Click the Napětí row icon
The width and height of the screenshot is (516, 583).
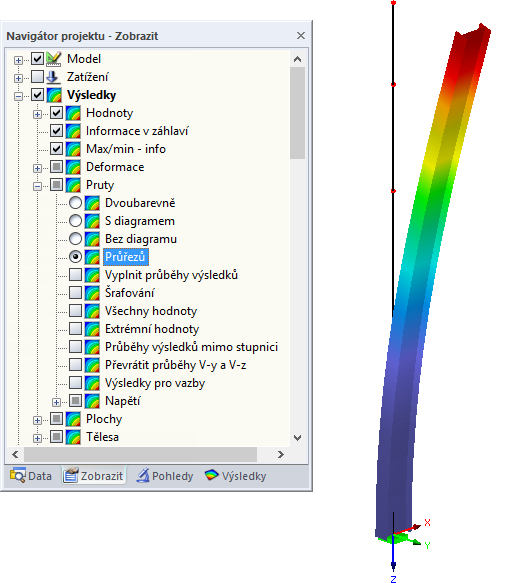point(92,401)
